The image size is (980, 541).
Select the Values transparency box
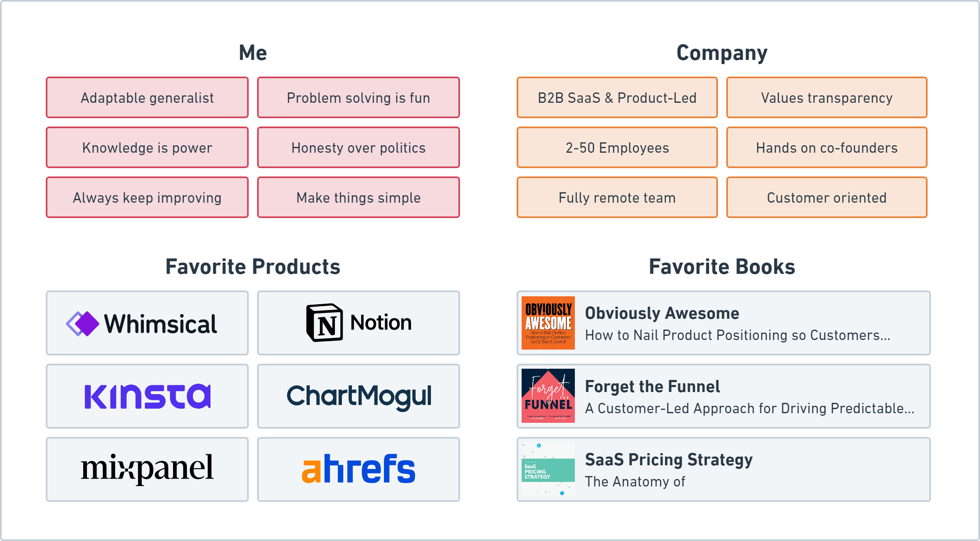click(x=827, y=98)
